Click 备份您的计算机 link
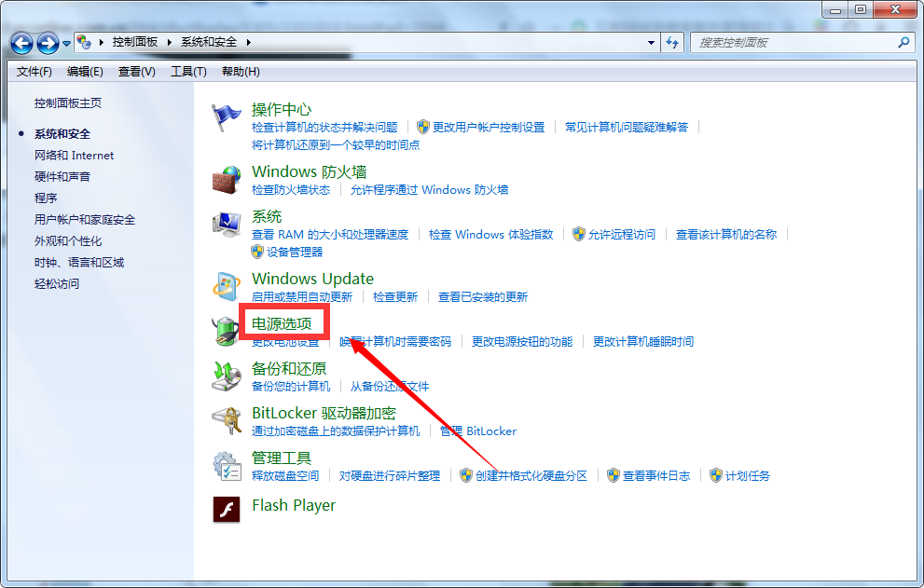The image size is (924, 588). (x=291, y=387)
